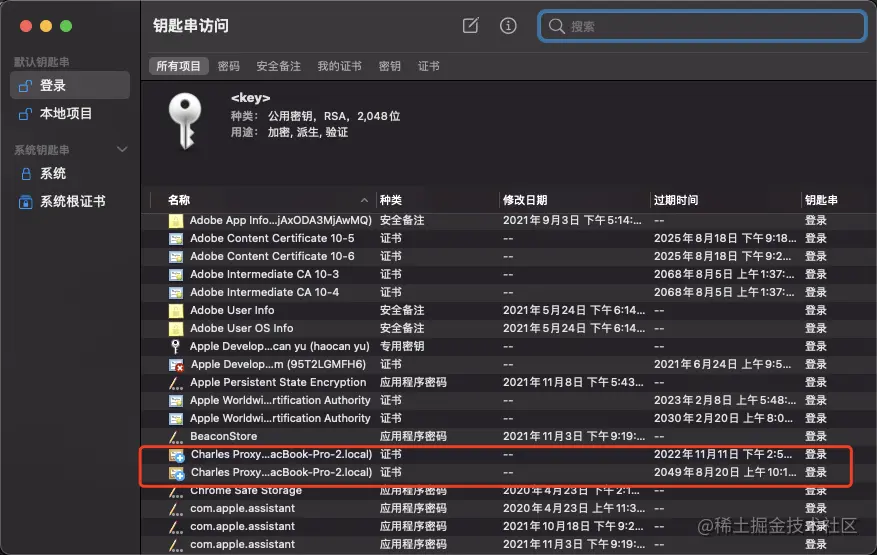Click certificate icon for Adobe Content Certificate 10-6
The height and width of the screenshot is (555, 877).
[x=176, y=257]
